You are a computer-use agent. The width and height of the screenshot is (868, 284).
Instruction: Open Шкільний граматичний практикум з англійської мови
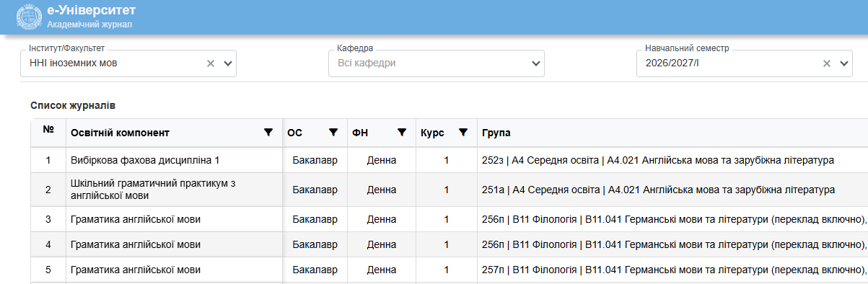tap(154, 190)
